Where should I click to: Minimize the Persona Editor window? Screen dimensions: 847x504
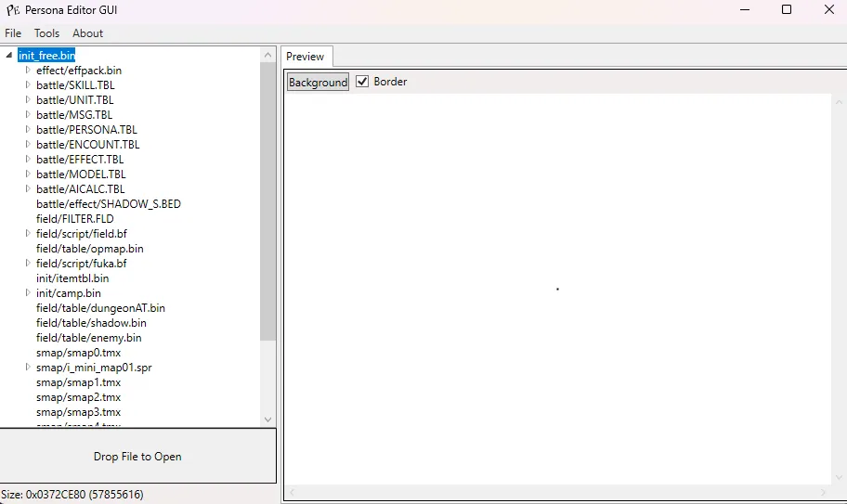pos(745,9)
